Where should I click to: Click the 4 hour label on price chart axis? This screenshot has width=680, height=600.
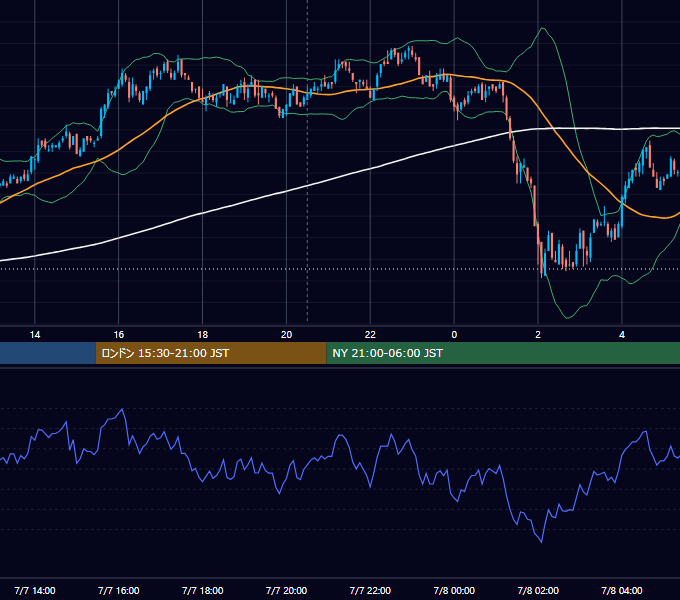(622, 335)
